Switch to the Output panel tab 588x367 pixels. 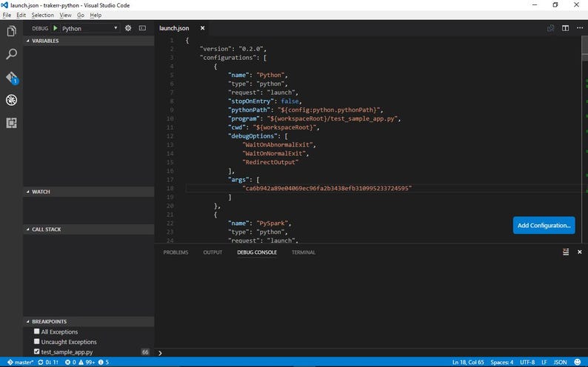coord(213,252)
